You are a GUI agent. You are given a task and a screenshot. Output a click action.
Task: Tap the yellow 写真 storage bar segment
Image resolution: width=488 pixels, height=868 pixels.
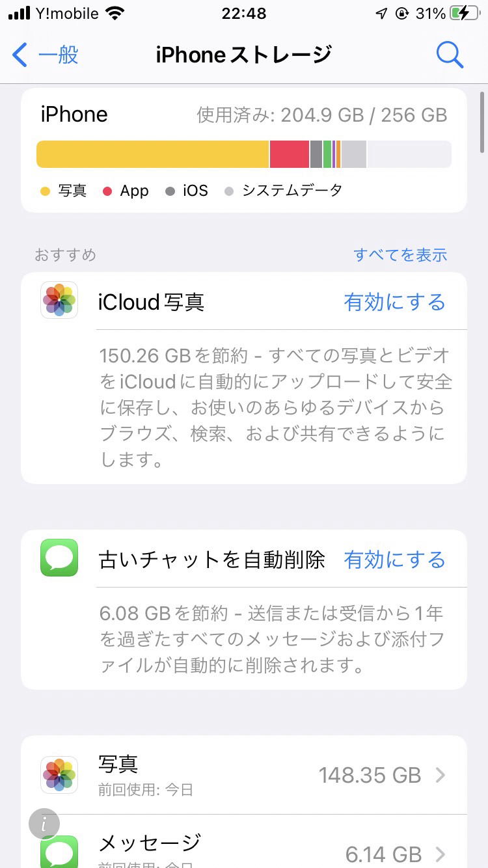point(153,154)
